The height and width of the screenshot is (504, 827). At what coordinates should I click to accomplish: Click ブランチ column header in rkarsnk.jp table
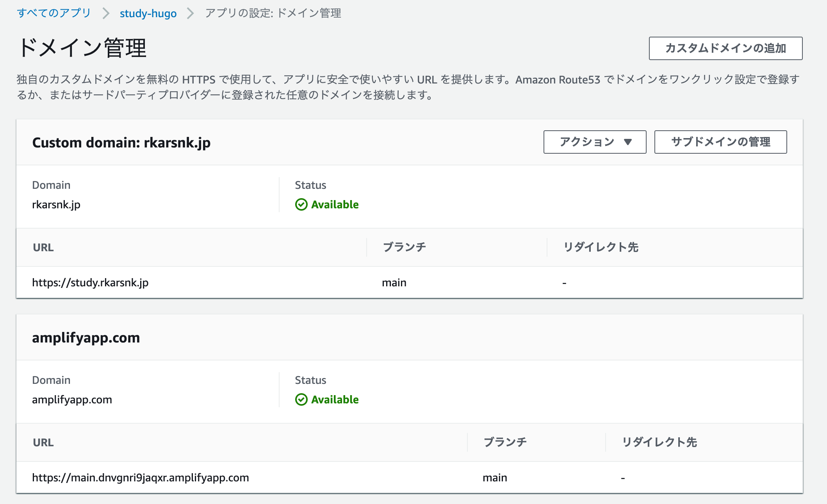404,247
